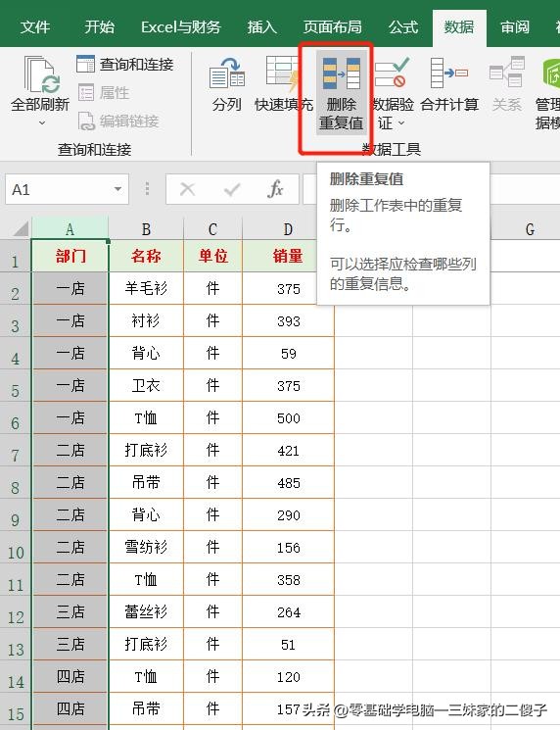Click the Relationships (关系) icon
Image resolution: width=560 pixels, height=730 pixels.
pos(506,72)
